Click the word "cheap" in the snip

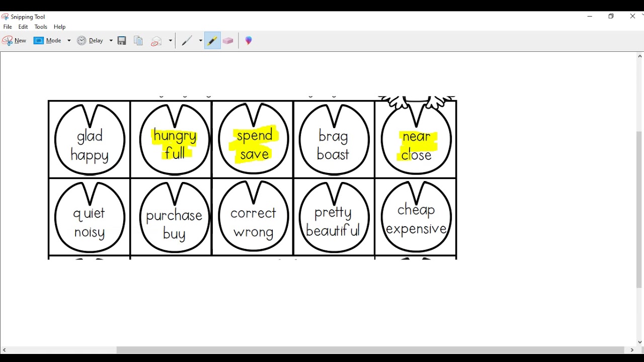tap(416, 211)
